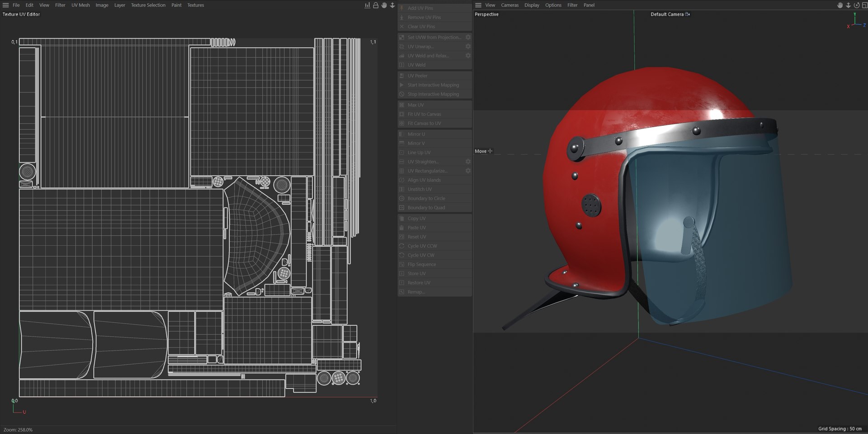Click the Cycle UV CCW icon

[401, 246]
